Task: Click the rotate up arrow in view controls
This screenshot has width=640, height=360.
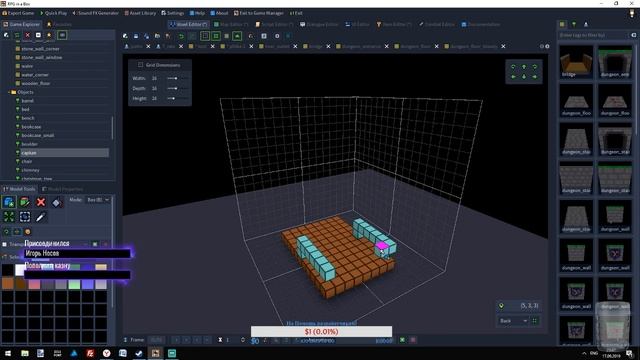Action: (524, 67)
